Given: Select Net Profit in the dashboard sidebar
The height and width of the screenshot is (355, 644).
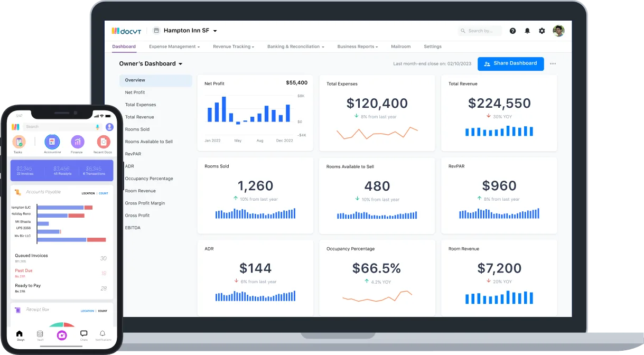Looking at the screenshot, I should [135, 92].
